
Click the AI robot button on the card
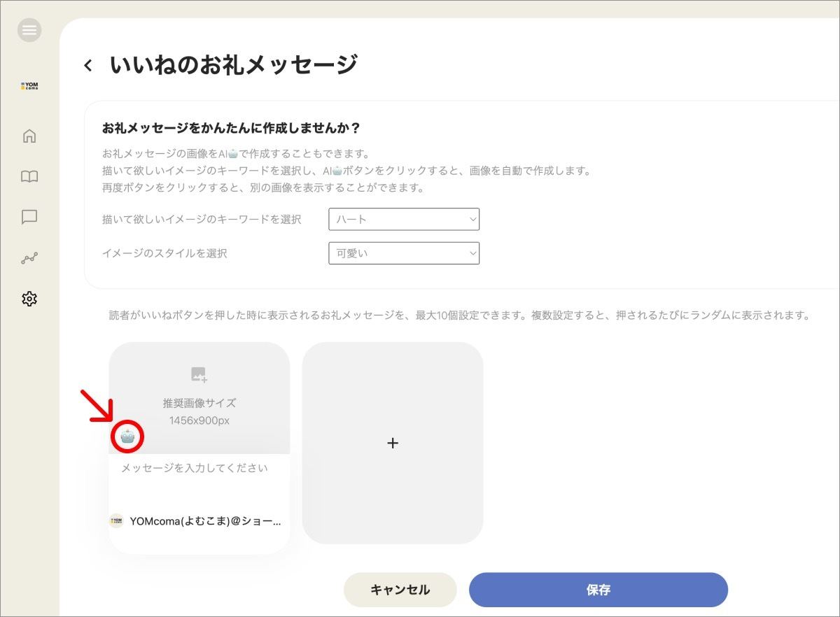click(x=127, y=437)
